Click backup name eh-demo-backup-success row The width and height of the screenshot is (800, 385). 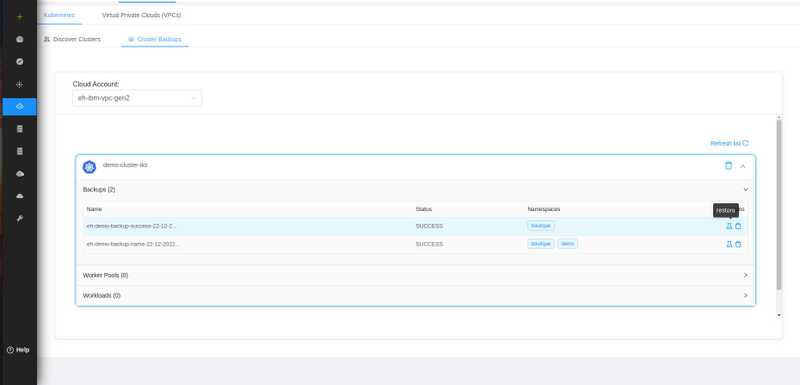131,226
